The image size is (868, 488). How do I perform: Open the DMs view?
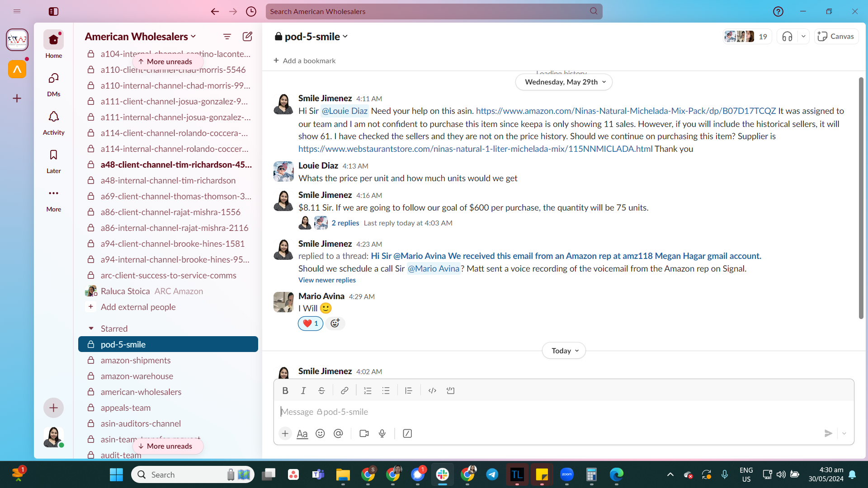tap(53, 84)
